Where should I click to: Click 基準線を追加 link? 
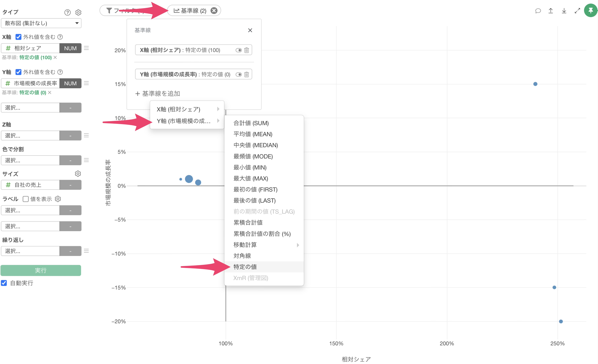coord(158,94)
